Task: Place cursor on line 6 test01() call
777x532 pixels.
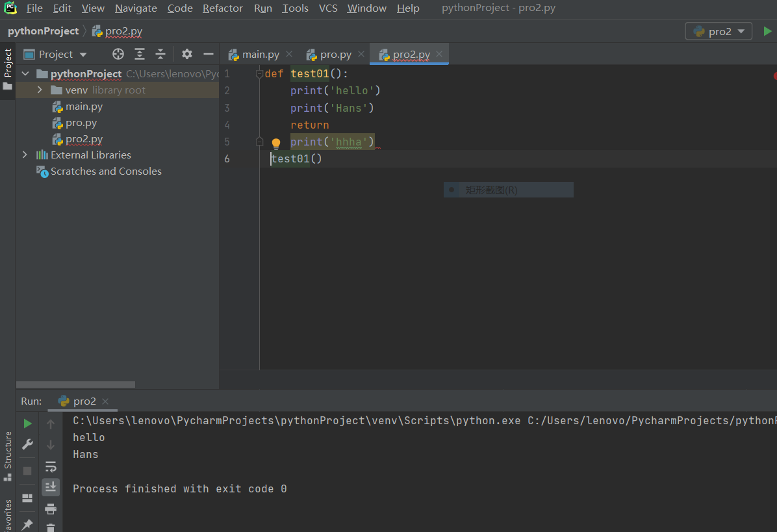Action: 296,159
